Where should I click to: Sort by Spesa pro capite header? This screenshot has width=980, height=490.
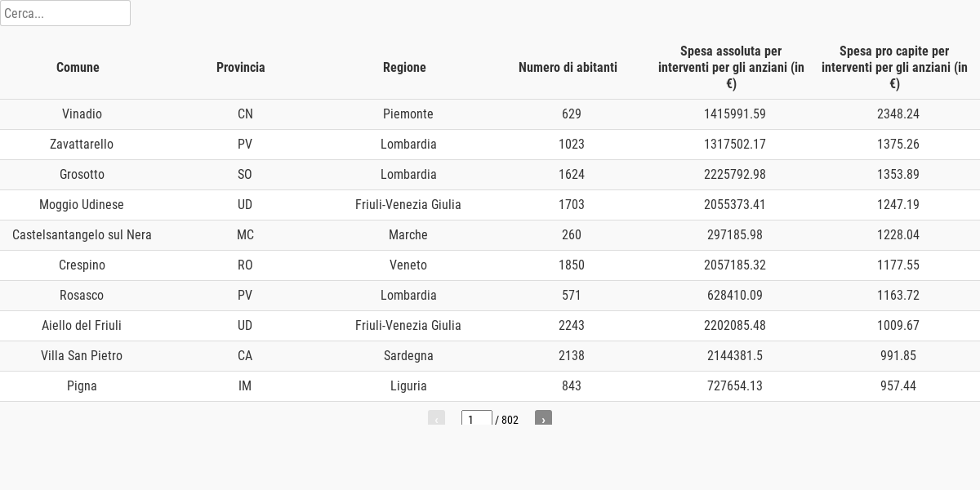click(894, 67)
